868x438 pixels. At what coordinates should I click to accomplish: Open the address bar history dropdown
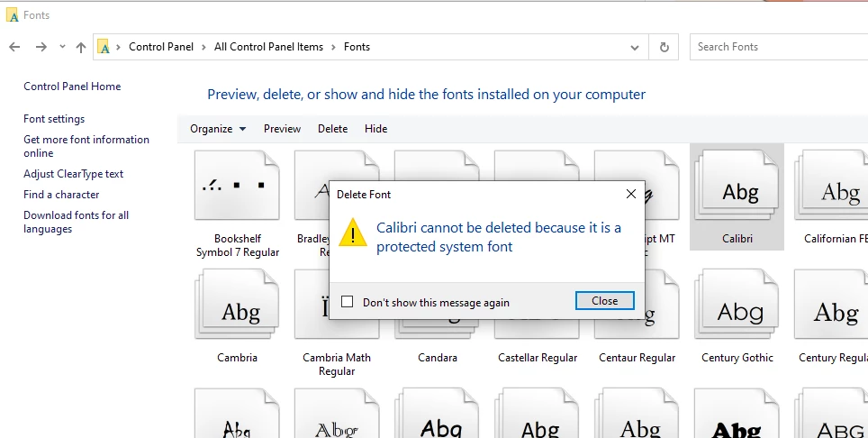pyautogui.click(x=635, y=48)
